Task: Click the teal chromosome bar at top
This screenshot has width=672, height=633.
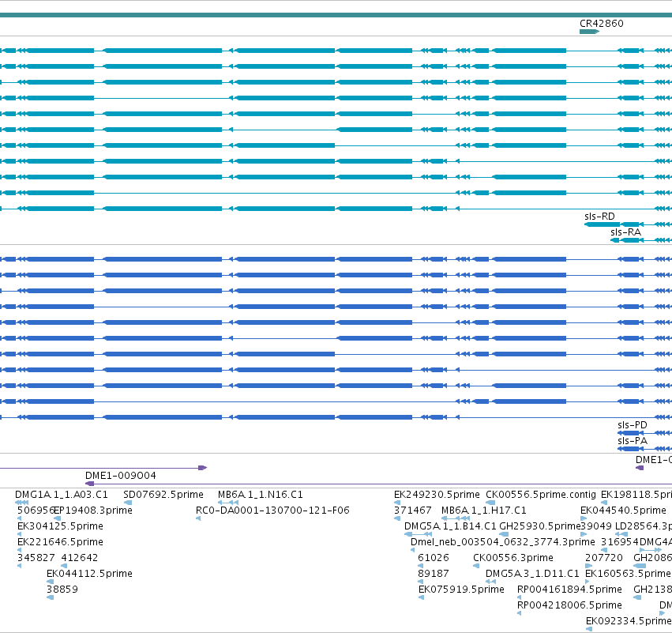Action: [x=336, y=16]
